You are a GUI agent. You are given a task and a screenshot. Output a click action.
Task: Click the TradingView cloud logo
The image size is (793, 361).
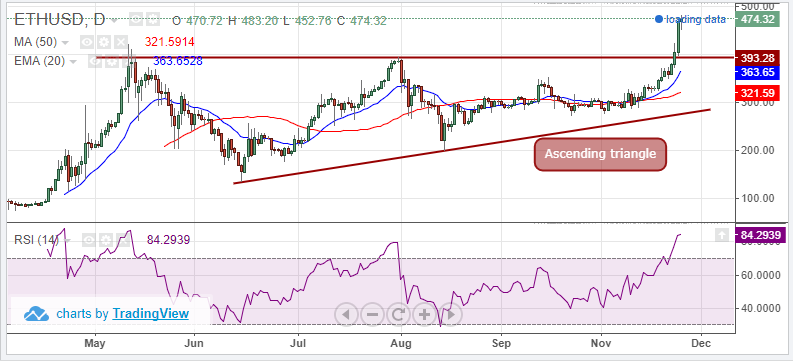37,314
